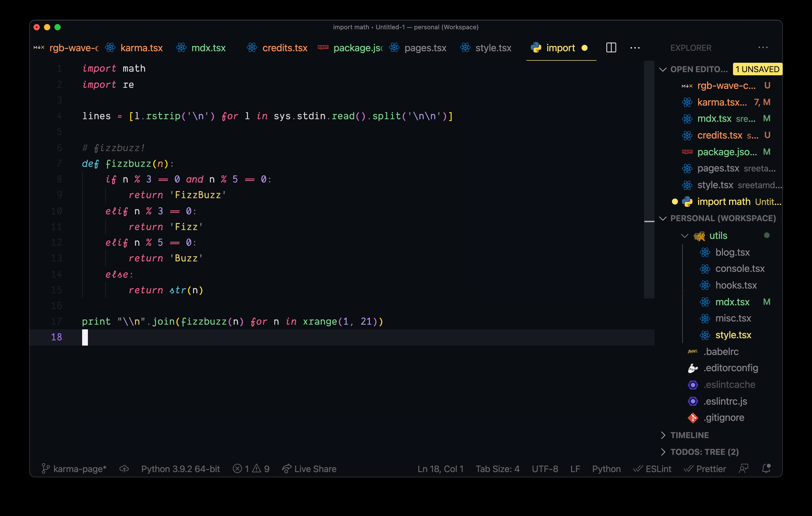Click Python icon next to import math entry
This screenshot has width=812, height=516.
pyautogui.click(x=687, y=202)
